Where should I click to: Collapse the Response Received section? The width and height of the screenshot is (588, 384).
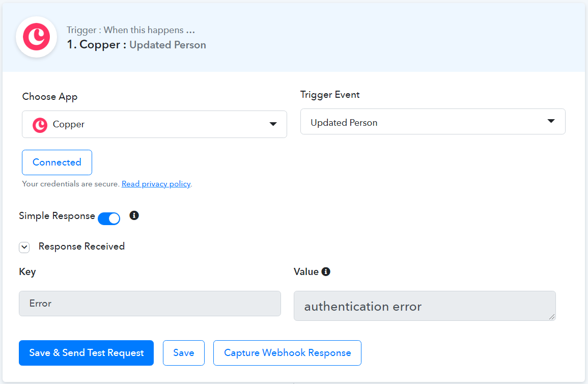24,247
